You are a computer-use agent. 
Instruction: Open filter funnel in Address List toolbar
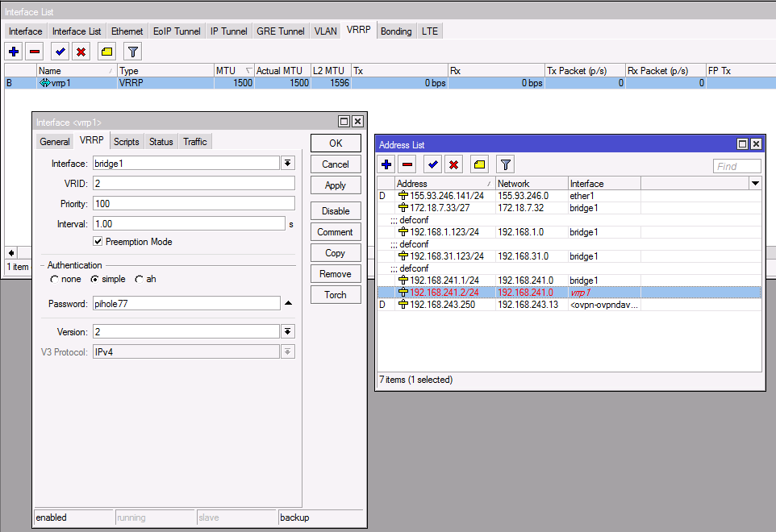coord(505,164)
